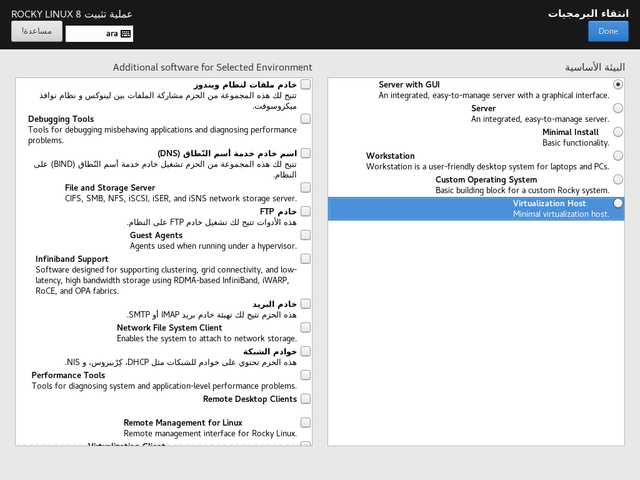This screenshot has width=640, height=480.
Task: Open the Arabic help button مساعدة
Action: coord(37,31)
